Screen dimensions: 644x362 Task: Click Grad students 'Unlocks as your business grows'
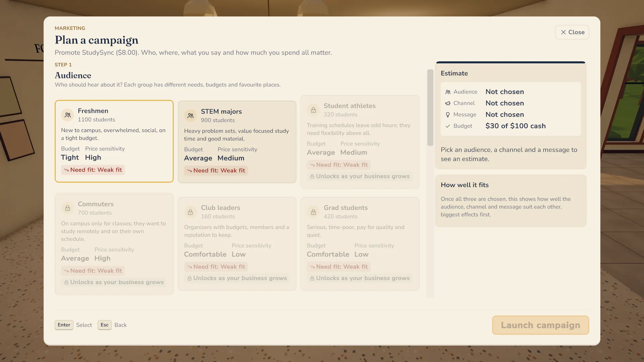pos(360,278)
